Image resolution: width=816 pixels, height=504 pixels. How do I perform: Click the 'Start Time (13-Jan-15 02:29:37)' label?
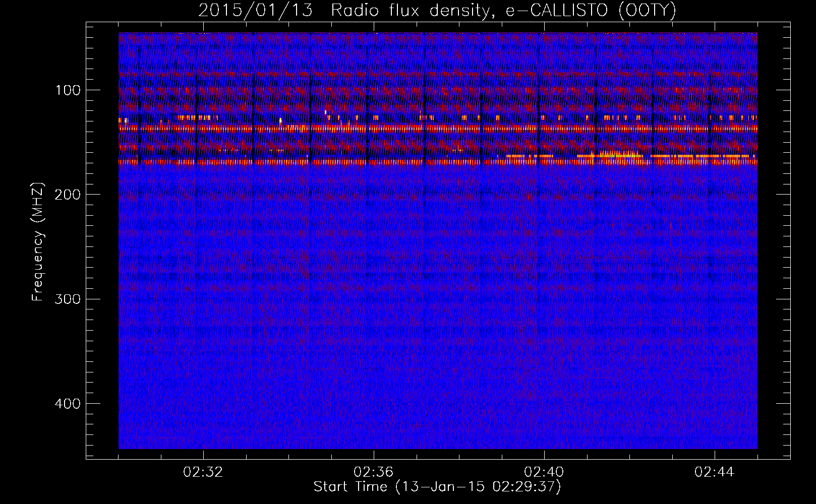point(437,487)
